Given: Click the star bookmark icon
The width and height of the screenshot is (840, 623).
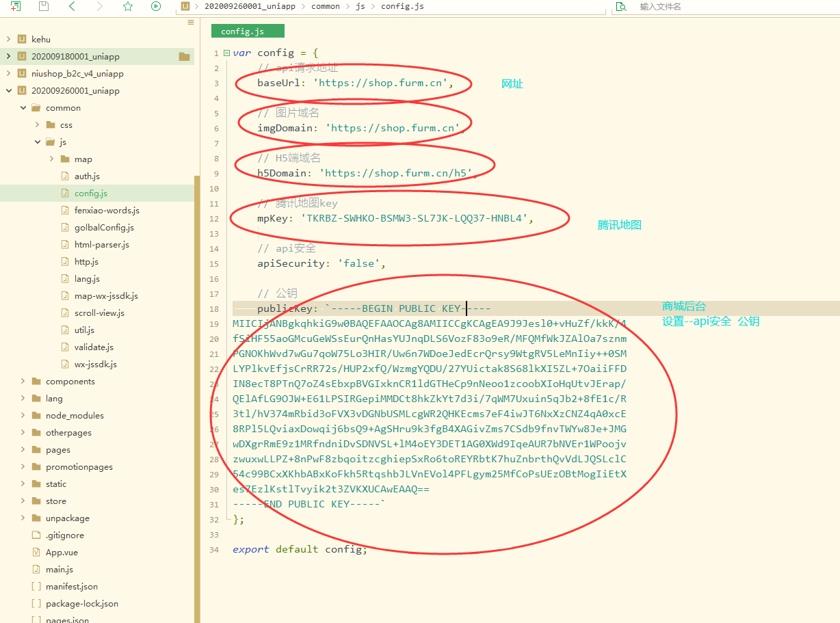Looking at the screenshot, I should [x=128, y=6].
